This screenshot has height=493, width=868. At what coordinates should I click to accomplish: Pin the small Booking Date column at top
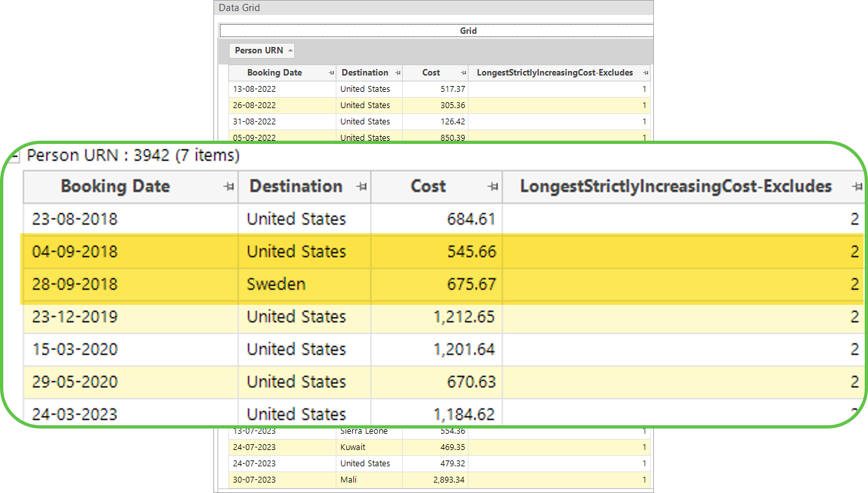(x=331, y=73)
